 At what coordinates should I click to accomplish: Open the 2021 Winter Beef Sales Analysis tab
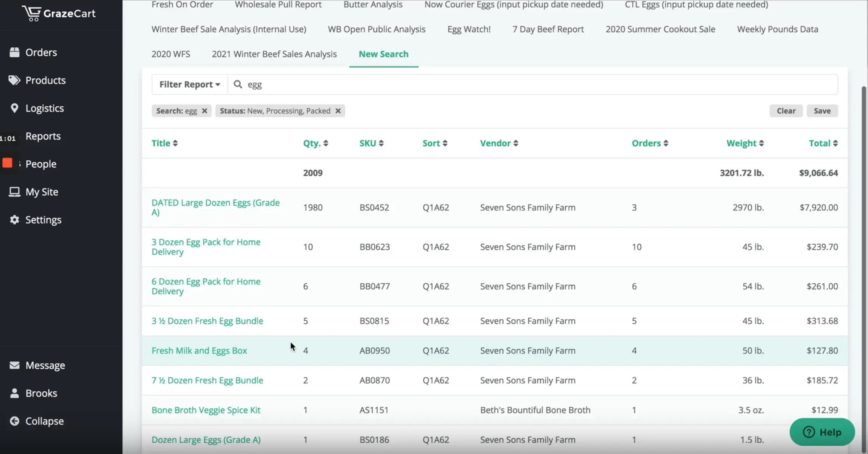[274, 54]
